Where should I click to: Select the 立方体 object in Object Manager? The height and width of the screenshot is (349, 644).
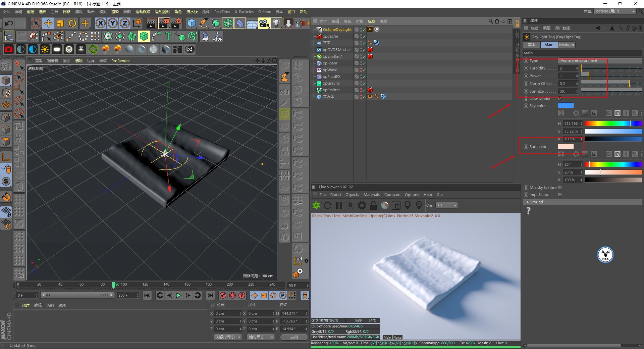click(x=329, y=97)
